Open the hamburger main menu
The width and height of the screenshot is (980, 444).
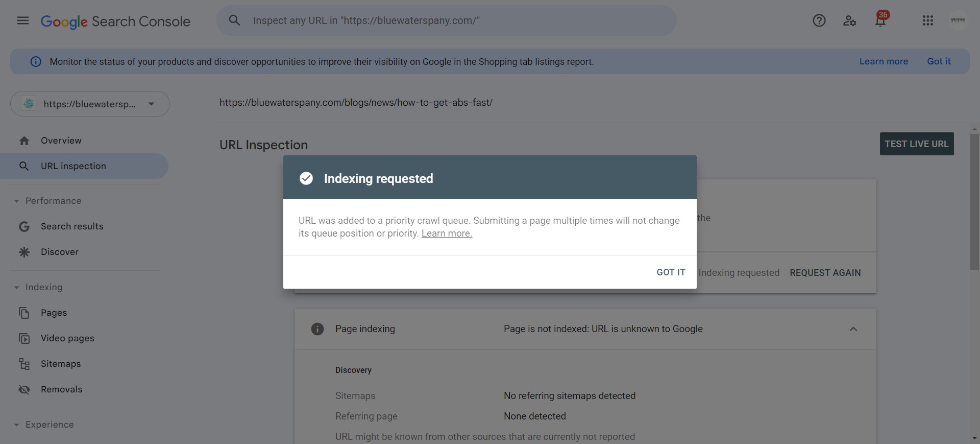[23, 20]
